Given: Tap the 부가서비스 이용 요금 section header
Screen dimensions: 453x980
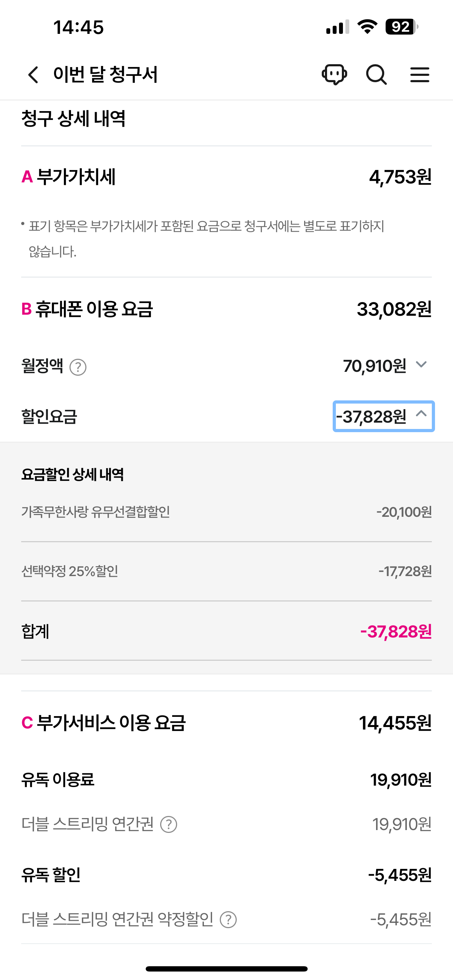Looking at the screenshot, I should click(111, 723).
